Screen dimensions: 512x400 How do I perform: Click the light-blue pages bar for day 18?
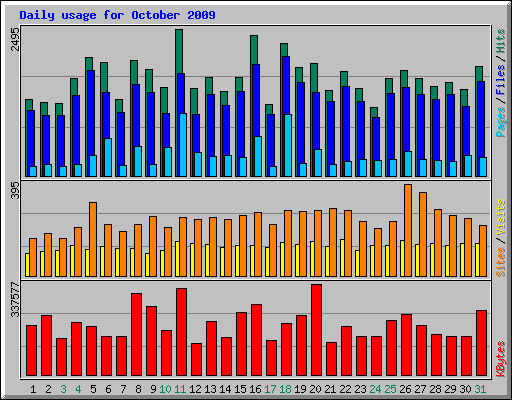288,145
